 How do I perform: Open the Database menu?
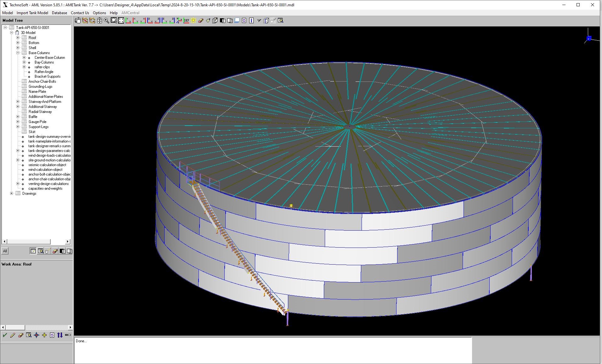[59, 13]
